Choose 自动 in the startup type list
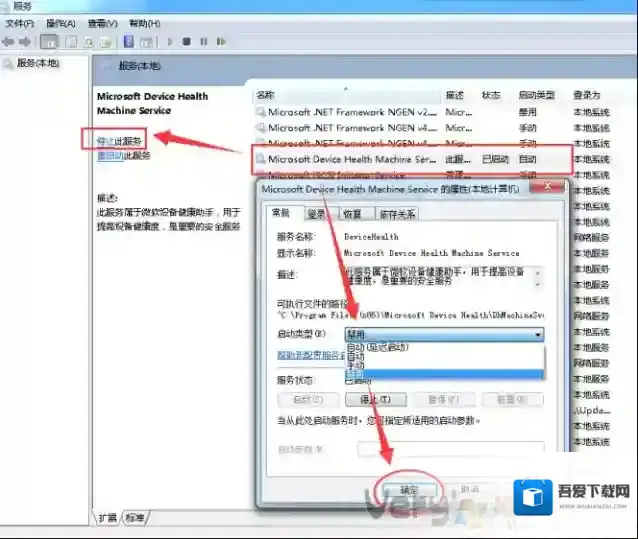 (444, 356)
